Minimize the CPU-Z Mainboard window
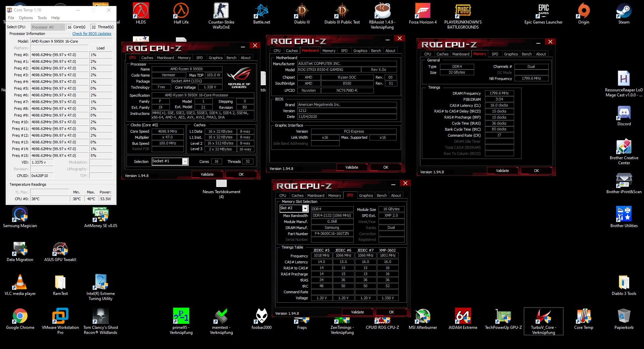The width and height of the screenshot is (644, 349). (x=388, y=40)
